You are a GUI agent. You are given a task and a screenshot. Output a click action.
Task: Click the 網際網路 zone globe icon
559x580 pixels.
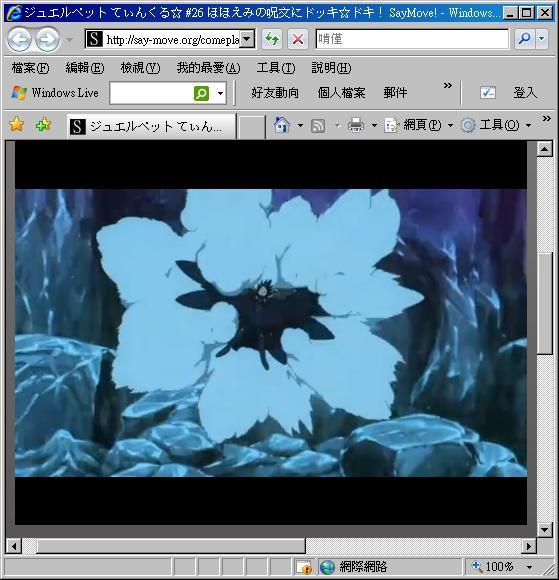click(327, 567)
